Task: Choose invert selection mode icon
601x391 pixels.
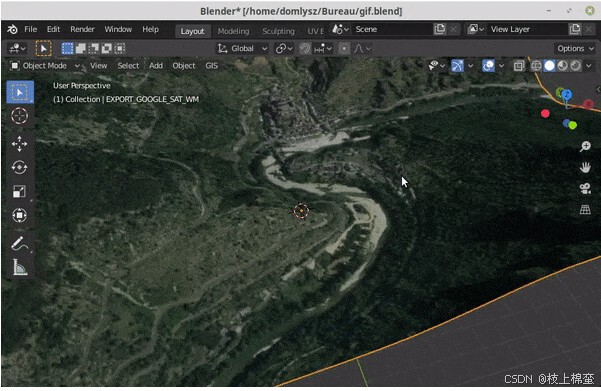Action: pyautogui.click(x=107, y=48)
